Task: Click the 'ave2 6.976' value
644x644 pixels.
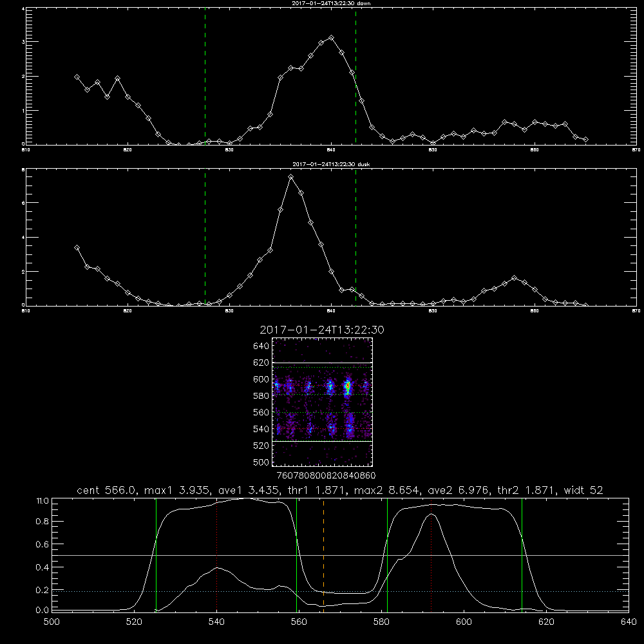Action: click(458, 490)
